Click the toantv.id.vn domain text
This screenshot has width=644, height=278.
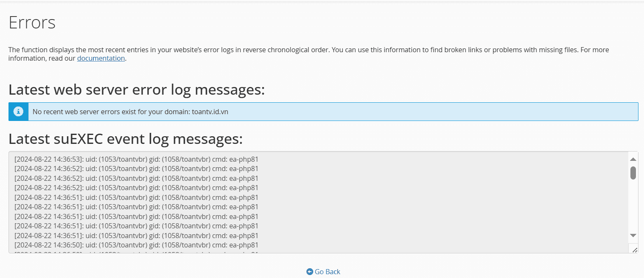(x=210, y=112)
